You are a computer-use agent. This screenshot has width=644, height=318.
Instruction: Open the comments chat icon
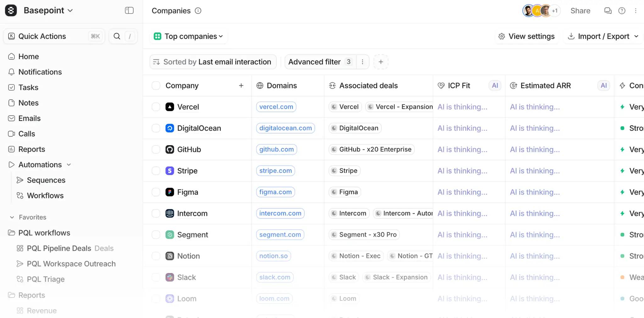[x=608, y=11]
